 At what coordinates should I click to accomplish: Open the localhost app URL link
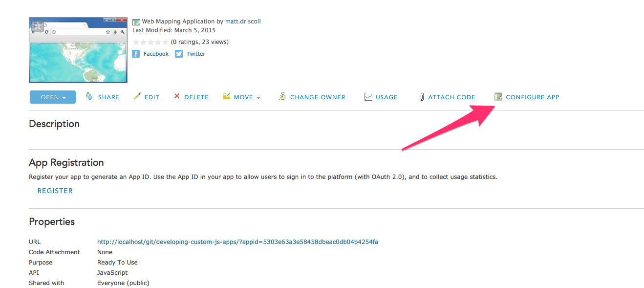[237, 242]
